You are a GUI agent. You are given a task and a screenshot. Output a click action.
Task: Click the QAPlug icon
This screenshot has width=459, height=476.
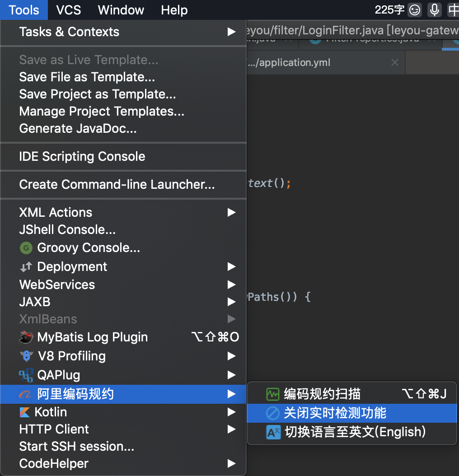click(x=26, y=375)
